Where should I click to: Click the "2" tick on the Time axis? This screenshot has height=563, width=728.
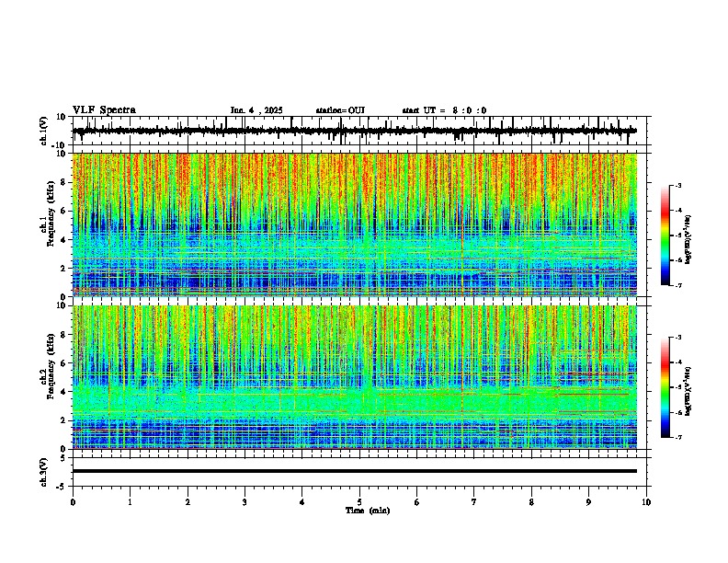188,502
